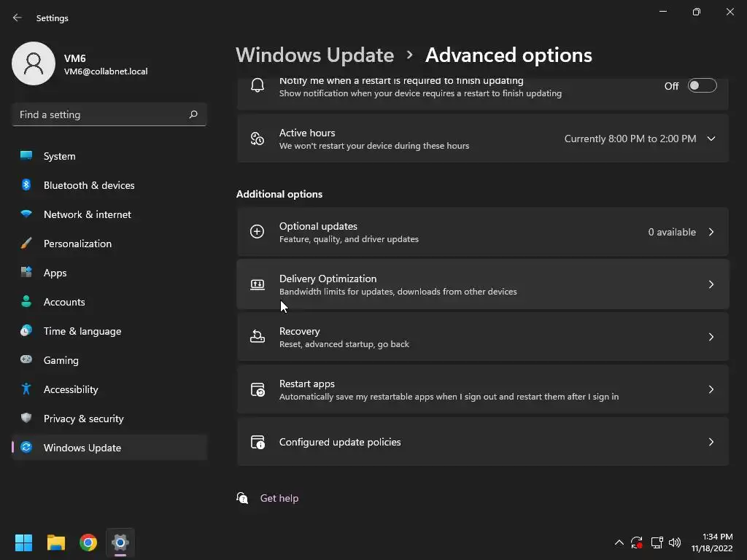
Task: Click the Time & language clock icon
Action: [x=26, y=330]
